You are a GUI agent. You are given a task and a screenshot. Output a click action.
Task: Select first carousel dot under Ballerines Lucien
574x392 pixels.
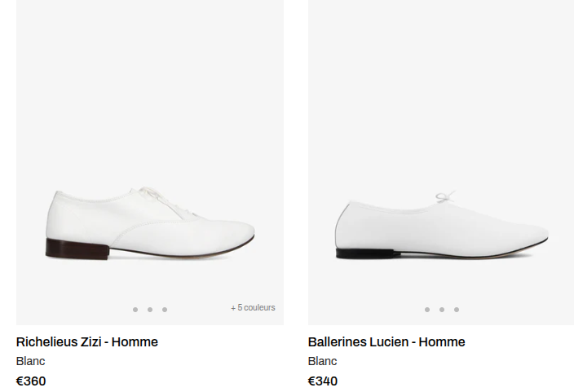pos(427,310)
